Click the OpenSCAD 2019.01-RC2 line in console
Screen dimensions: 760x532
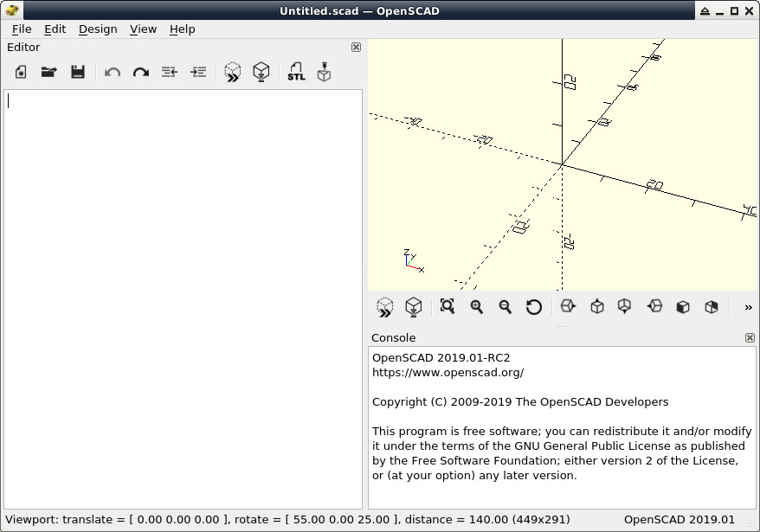441,358
